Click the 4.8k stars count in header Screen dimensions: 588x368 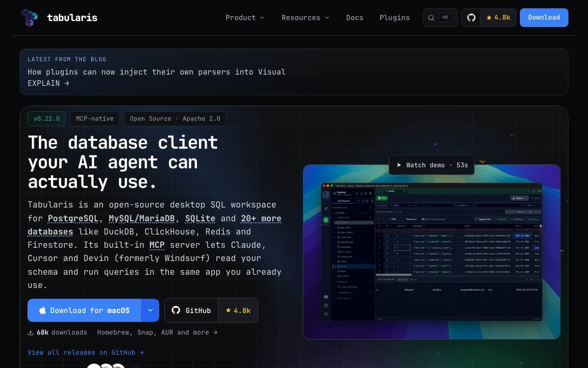click(x=498, y=18)
